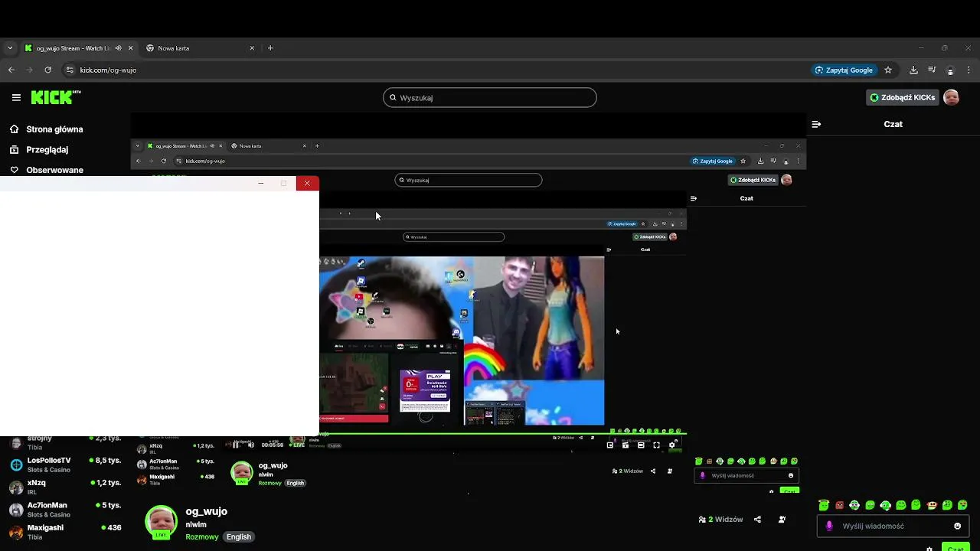Close the blank white window with red X

307,183
